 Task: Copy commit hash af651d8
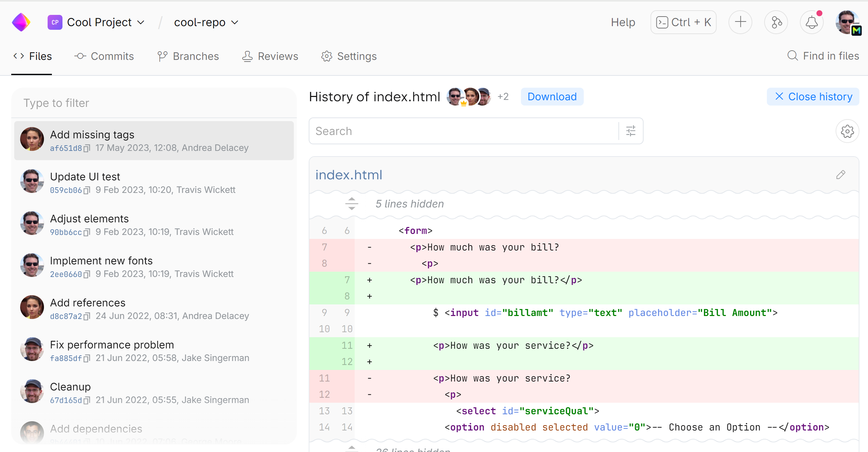(87, 148)
